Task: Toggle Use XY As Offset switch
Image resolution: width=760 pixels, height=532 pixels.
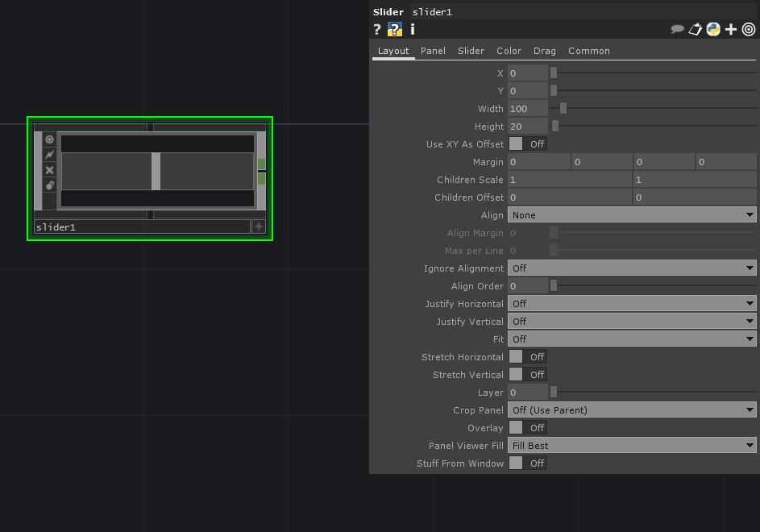Action: [x=527, y=144]
